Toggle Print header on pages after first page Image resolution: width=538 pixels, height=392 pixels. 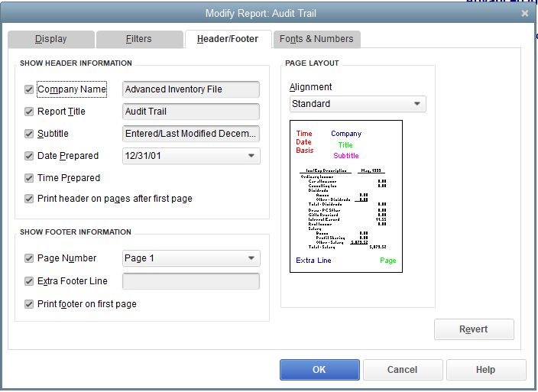(29, 199)
